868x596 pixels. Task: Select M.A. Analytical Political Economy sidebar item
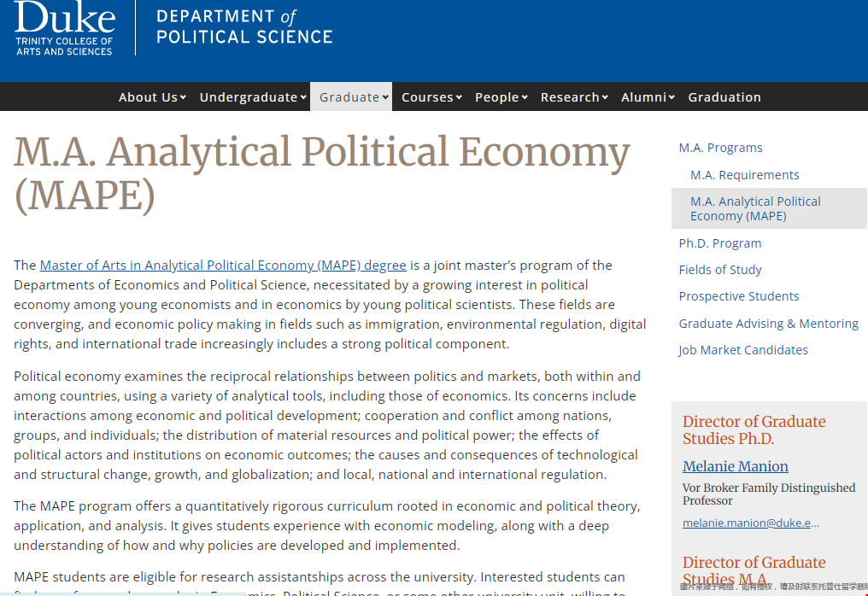pyautogui.click(x=755, y=208)
